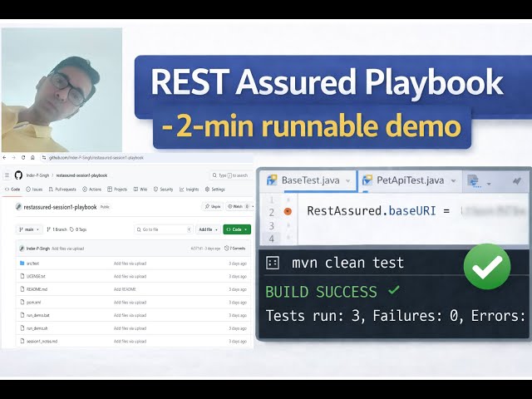Switch to the BaseTest.java editor tab
This screenshot has width=532, height=399.
308,180
